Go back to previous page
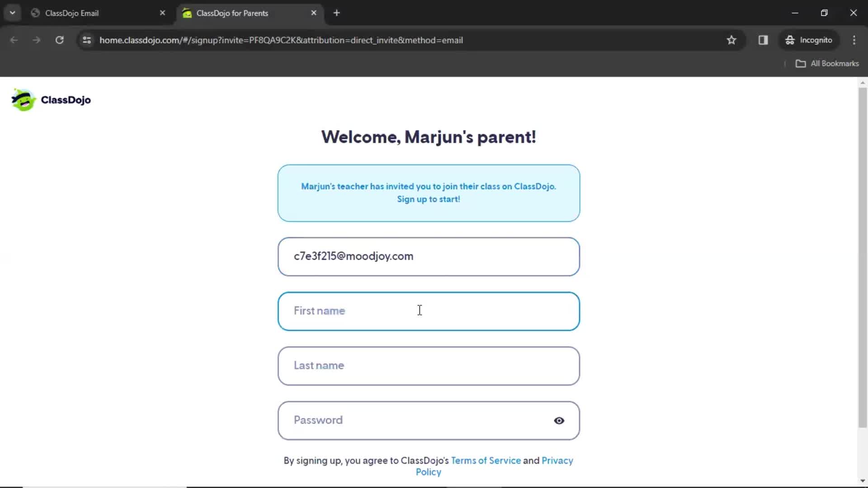Image resolution: width=868 pixels, height=488 pixels. (14, 40)
